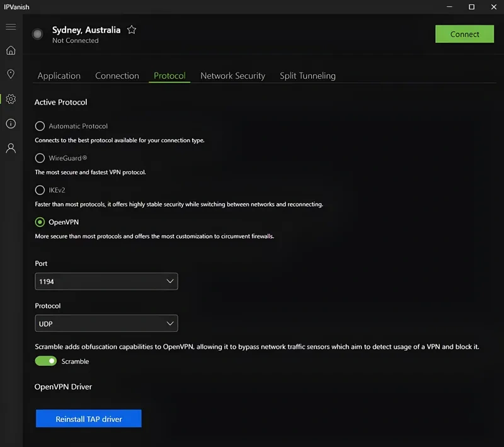Select the IKEv2 protocol

pyautogui.click(x=40, y=190)
